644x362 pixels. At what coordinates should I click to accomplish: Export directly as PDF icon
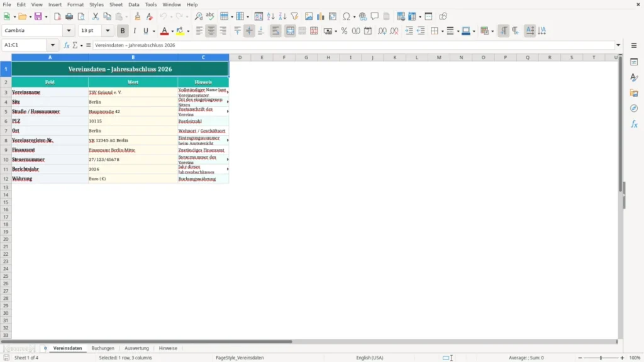57,16
